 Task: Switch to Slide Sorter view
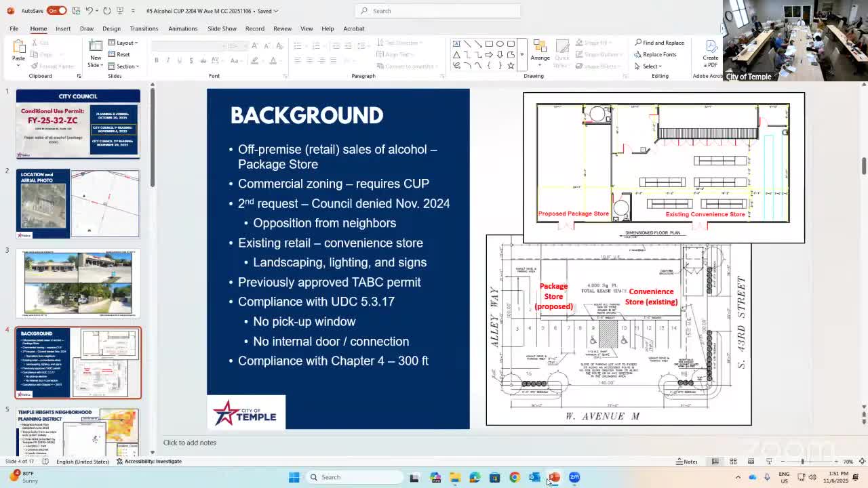733,462
